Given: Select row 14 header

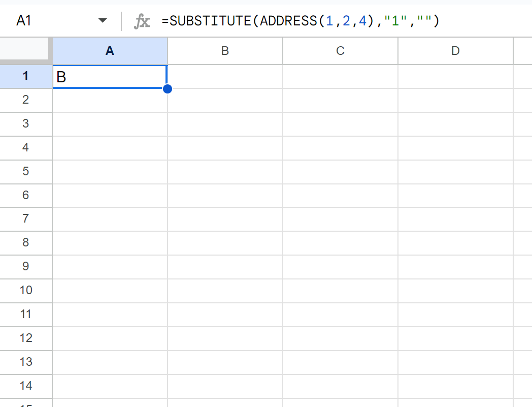Looking at the screenshot, I should (26, 386).
